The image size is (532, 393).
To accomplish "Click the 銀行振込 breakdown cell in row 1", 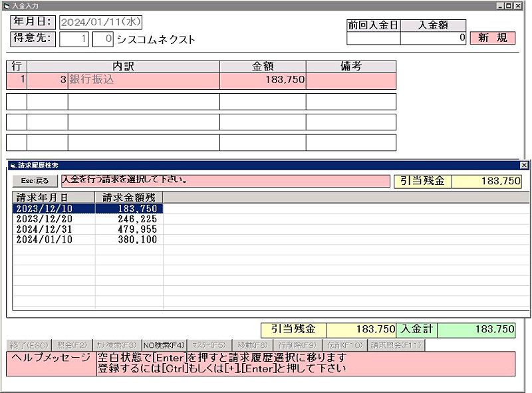I will pyautogui.click(x=144, y=80).
